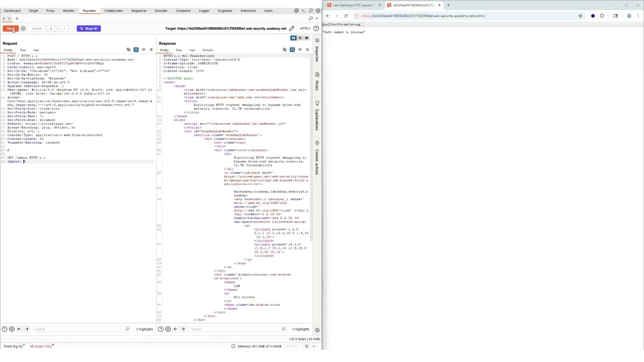
Task: Open the Response Render tab
Action: pos(208,50)
